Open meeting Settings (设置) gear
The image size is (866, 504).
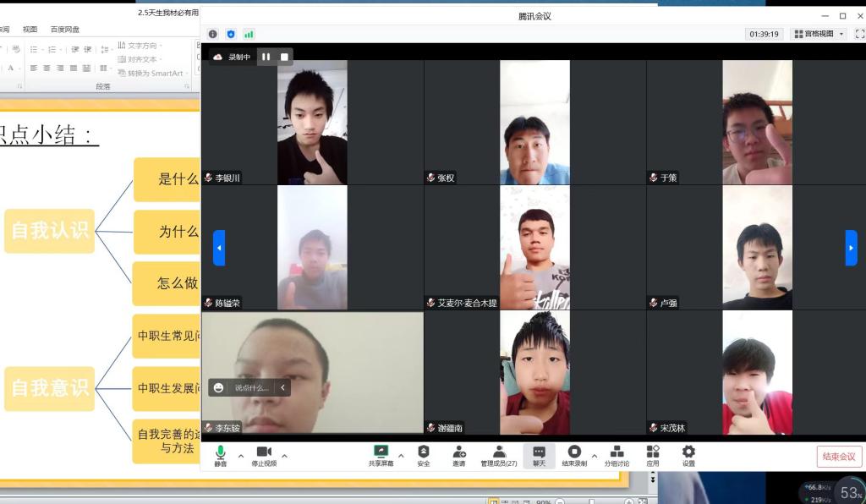(x=688, y=454)
